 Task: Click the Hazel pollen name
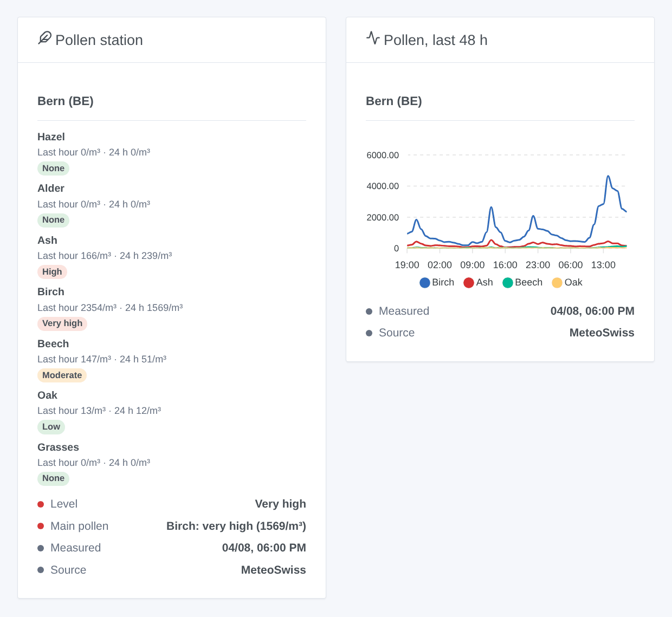(51, 137)
